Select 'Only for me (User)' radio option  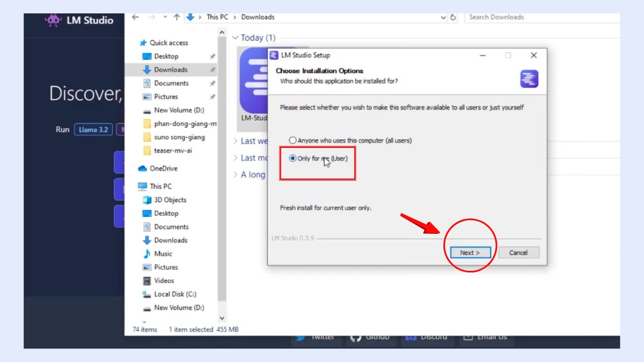click(292, 158)
